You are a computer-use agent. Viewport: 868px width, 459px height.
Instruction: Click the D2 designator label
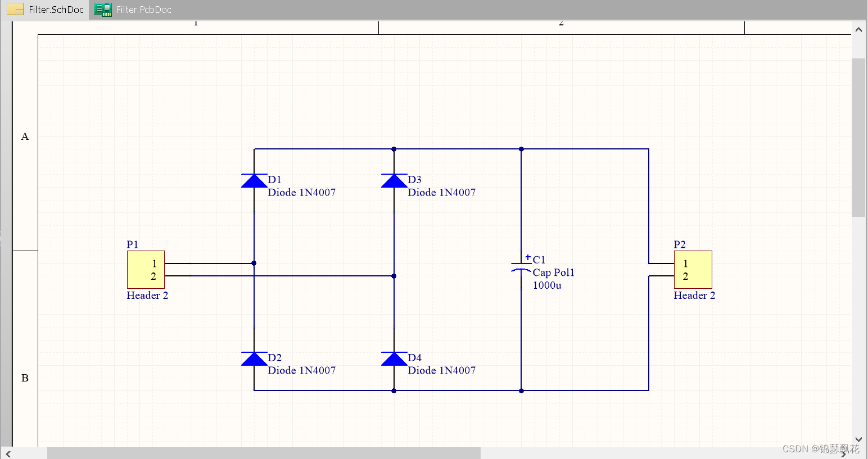[x=275, y=358]
